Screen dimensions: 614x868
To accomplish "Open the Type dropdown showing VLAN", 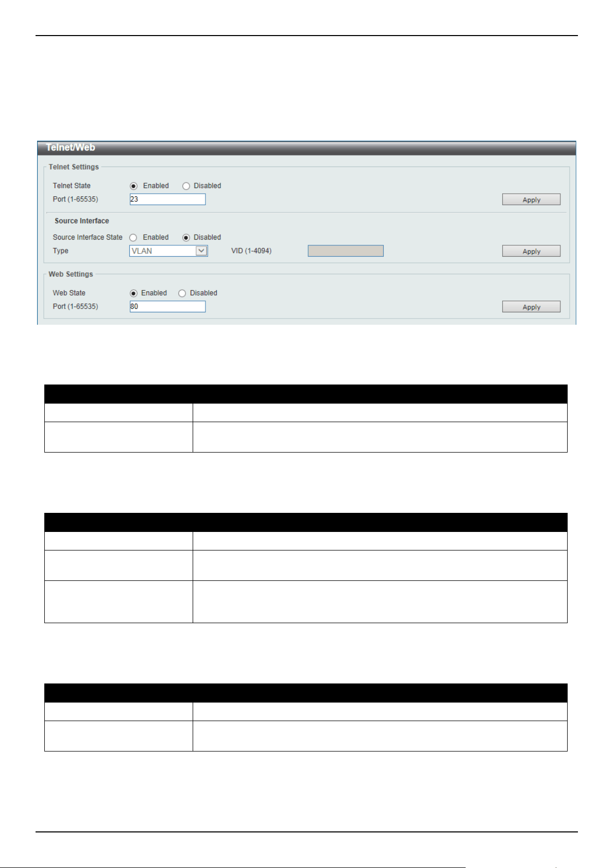I will coord(168,251).
